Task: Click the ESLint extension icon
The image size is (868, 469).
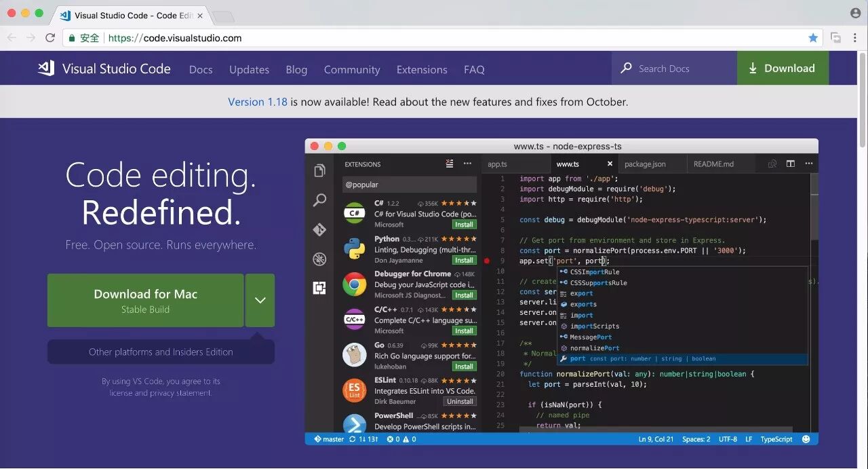Action: 355,390
